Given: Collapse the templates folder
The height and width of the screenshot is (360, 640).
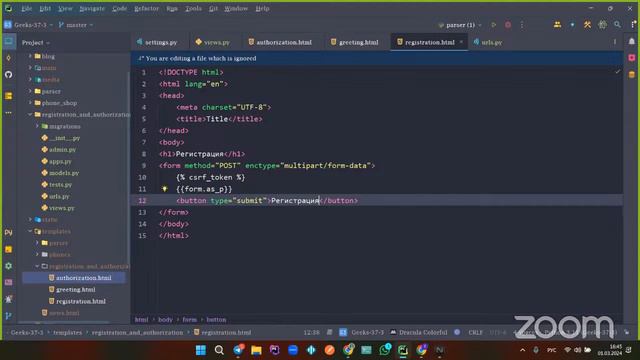Looking at the screenshot, I should [x=30, y=231].
